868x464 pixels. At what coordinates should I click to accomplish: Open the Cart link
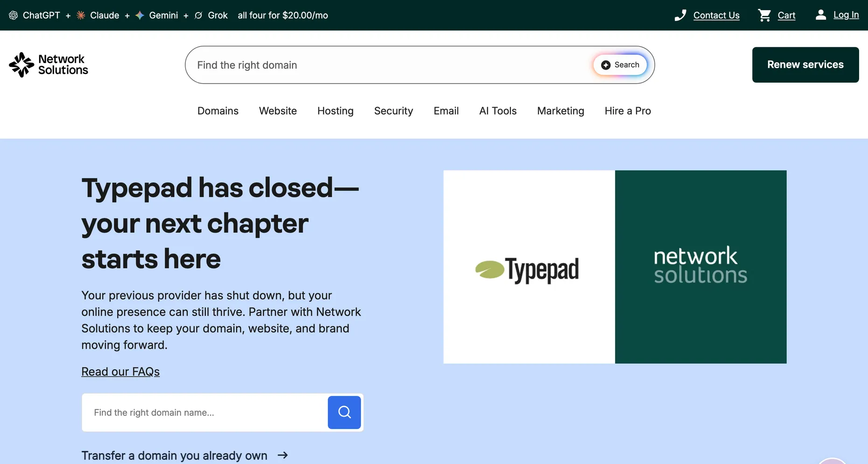(x=786, y=15)
